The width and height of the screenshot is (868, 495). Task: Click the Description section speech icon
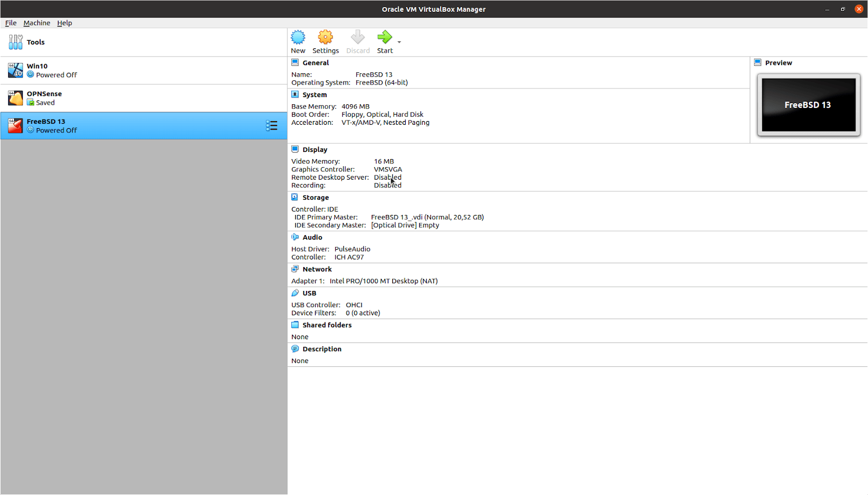tap(295, 349)
